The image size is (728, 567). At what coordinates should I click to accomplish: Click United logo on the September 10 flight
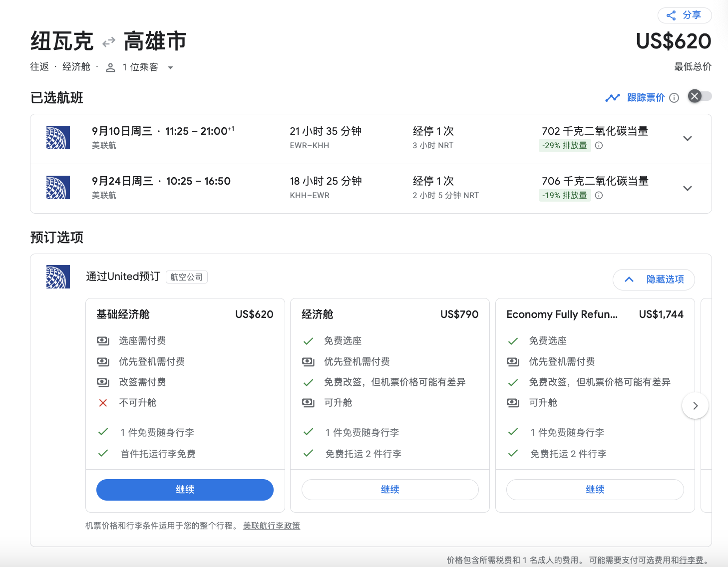pos(58,138)
